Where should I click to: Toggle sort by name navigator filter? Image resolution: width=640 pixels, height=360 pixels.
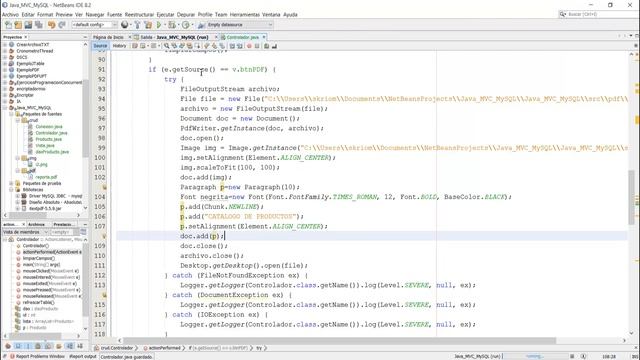[x=69, y=346]
